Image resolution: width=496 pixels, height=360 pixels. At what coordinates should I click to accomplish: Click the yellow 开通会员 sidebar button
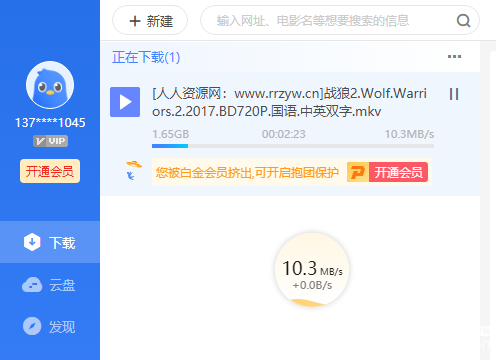[50, 171]
